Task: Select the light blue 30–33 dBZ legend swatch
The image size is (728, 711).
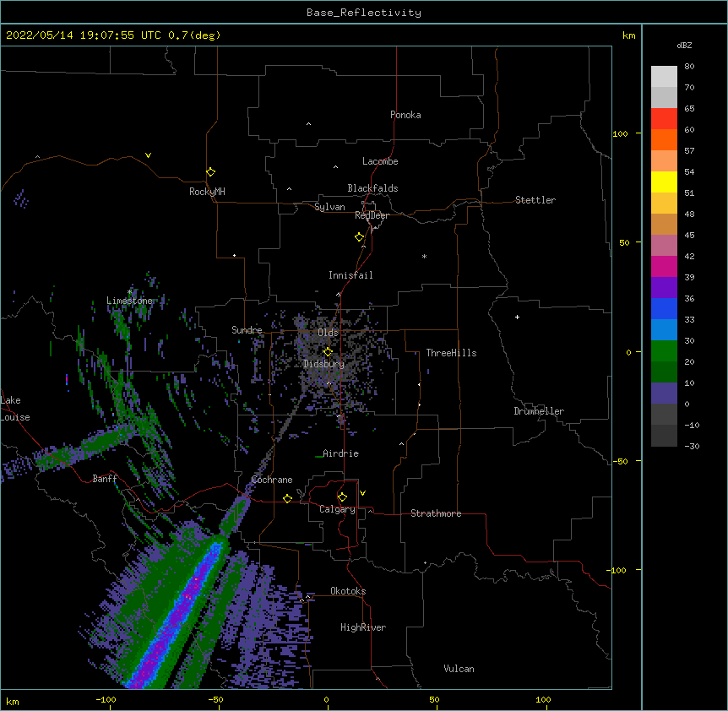Action: pos(664,329)
